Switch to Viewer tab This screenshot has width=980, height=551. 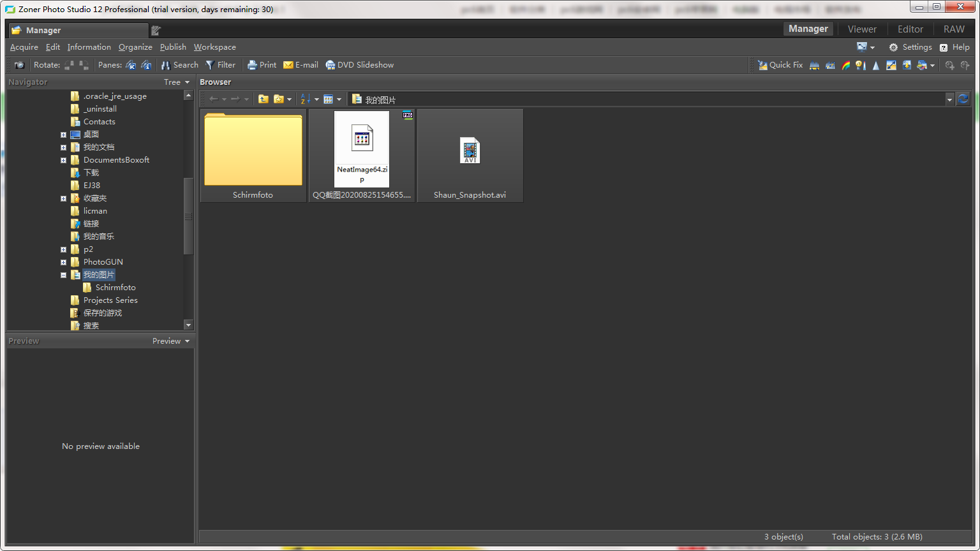(x=862, y=29)
